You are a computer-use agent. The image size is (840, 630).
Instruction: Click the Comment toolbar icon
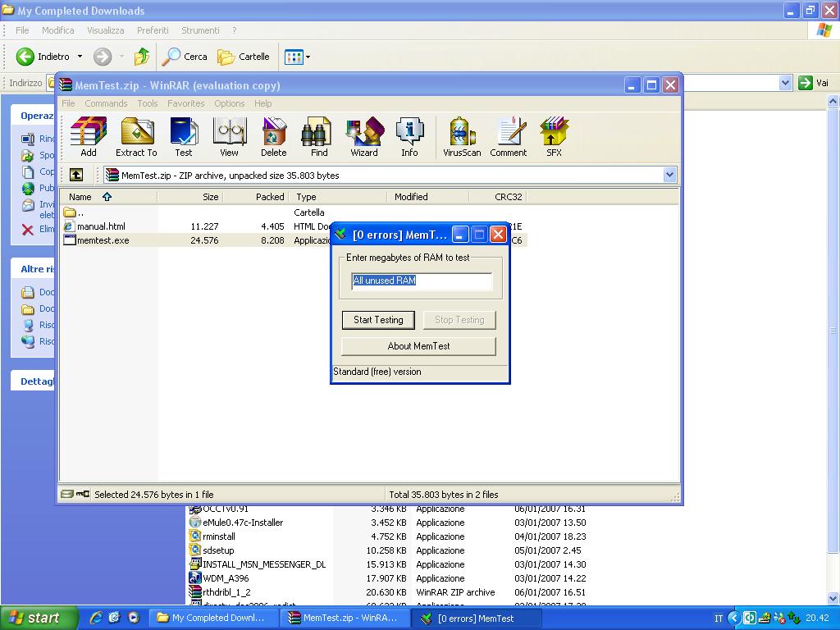[509, 136]
